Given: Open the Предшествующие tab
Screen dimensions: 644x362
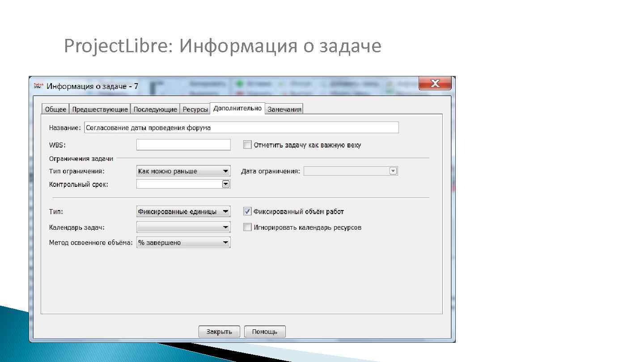Looking at the screenshot, I should pos(100,109).
